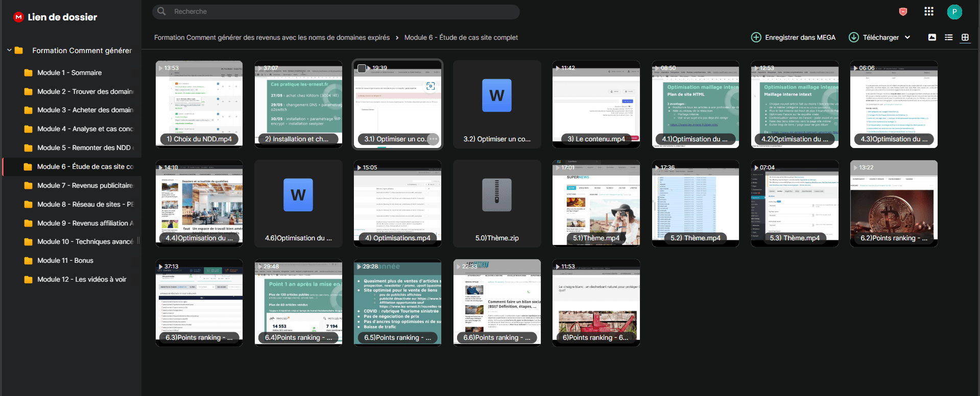The width and height of the screenshot is (980, 396).
Task: Click the folder icon of Module 1 - Sommaire
Action: coord(28,72)
